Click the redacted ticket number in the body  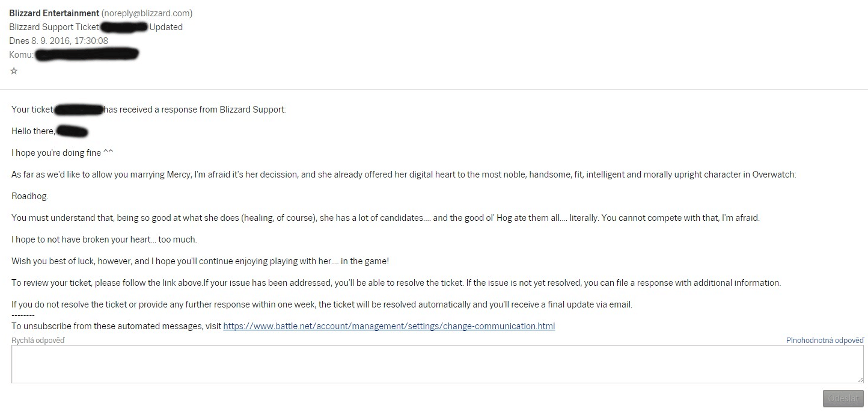79,110
